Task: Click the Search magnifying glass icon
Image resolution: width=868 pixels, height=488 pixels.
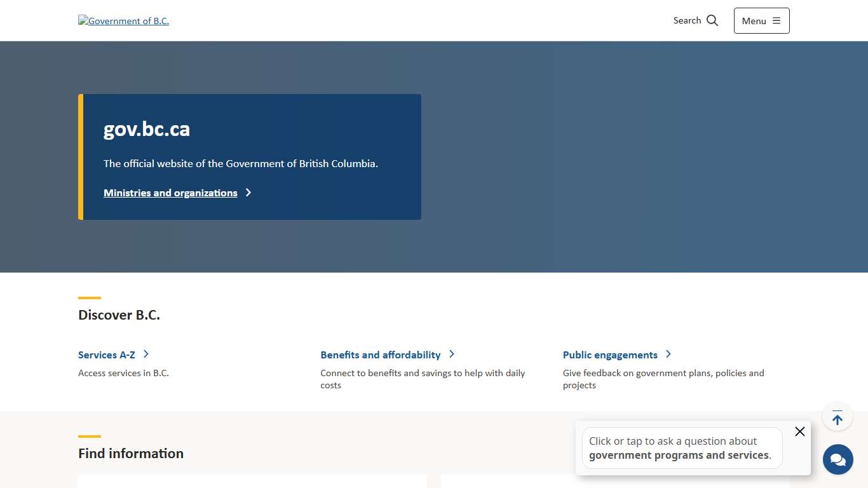Action: pos(712,20)
